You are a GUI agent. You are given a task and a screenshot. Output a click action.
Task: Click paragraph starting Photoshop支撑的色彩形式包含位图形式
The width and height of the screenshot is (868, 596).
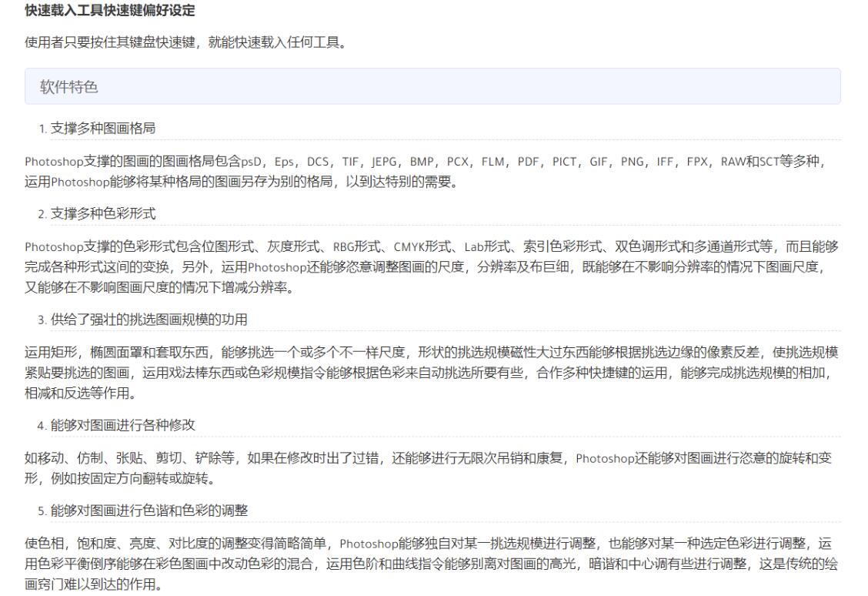point(432,267)
